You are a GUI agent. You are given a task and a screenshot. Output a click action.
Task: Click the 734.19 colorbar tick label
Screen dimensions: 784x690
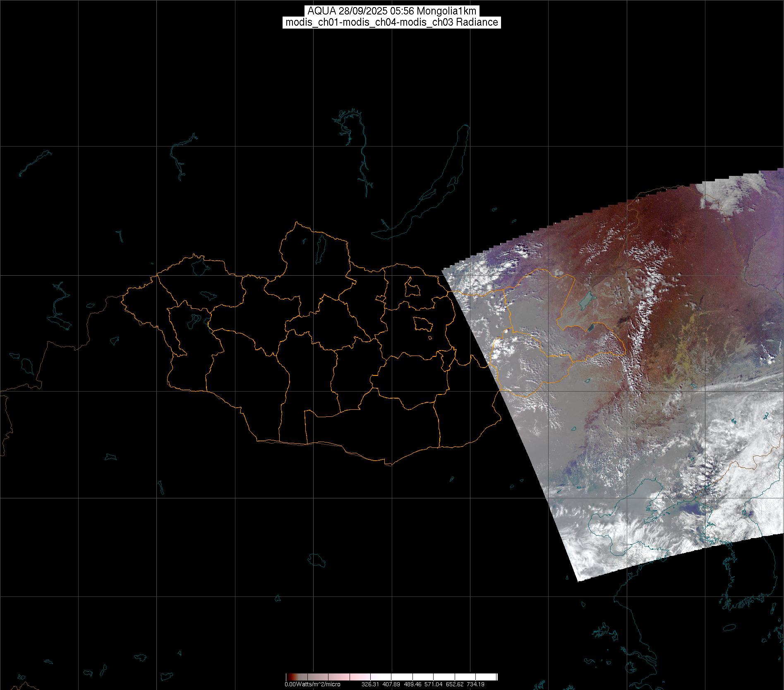[x=475, y=685]
